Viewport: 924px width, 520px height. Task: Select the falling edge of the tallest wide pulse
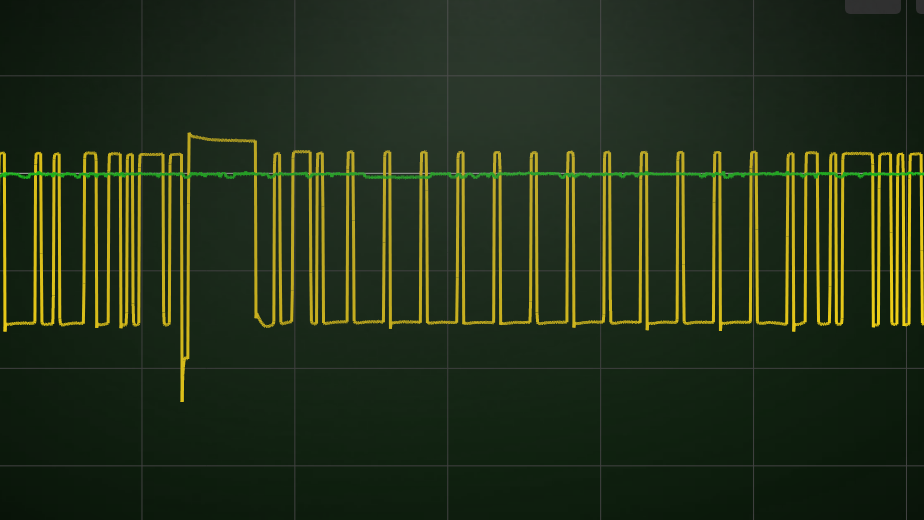click(256, 229)
